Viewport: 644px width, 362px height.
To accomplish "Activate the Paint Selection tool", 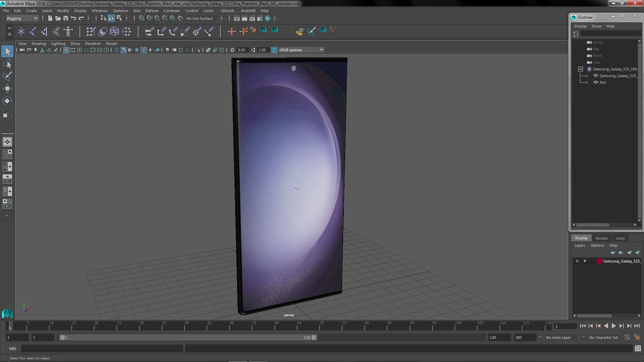I will (7, 76).
